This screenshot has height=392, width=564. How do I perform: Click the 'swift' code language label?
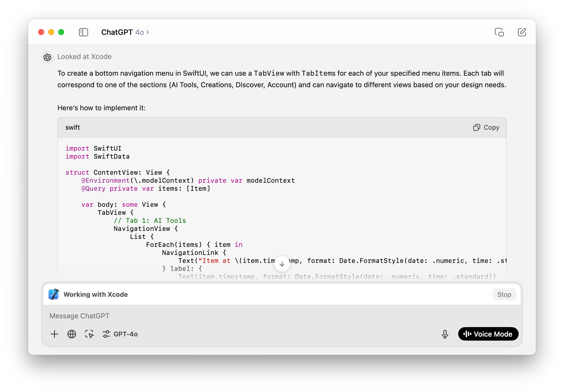(x=73, y=128)
